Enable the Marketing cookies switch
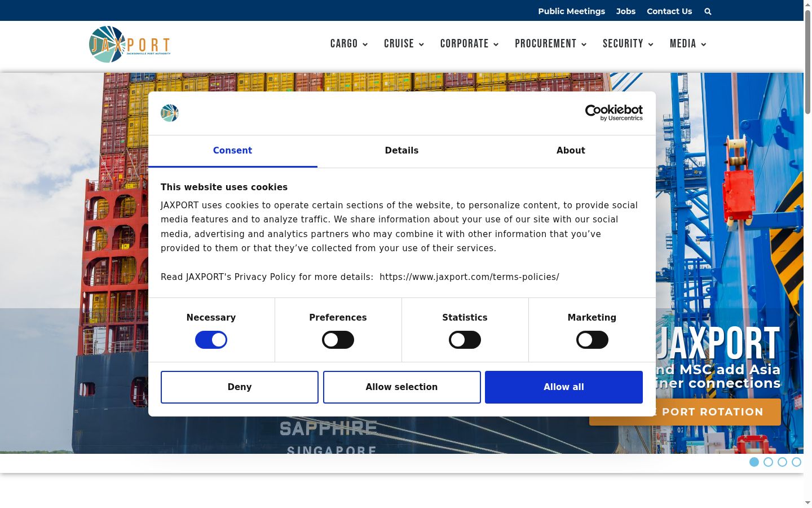This screenshot has width=812, height=508. 592,340
